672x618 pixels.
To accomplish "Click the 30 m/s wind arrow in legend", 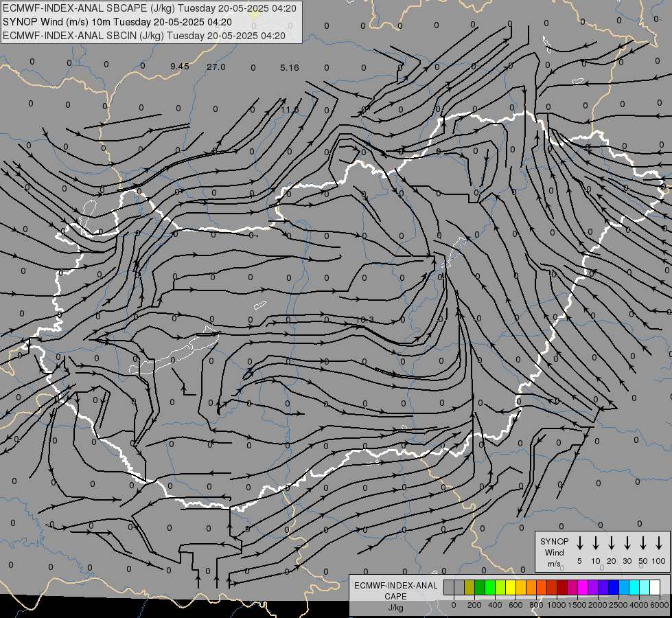I will click(x=627, y=543).
